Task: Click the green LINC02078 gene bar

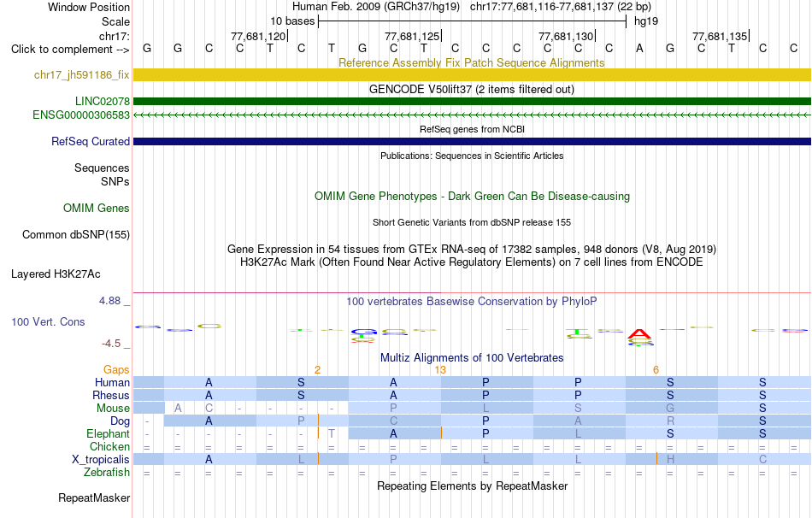Action: (x=472, y=101)
